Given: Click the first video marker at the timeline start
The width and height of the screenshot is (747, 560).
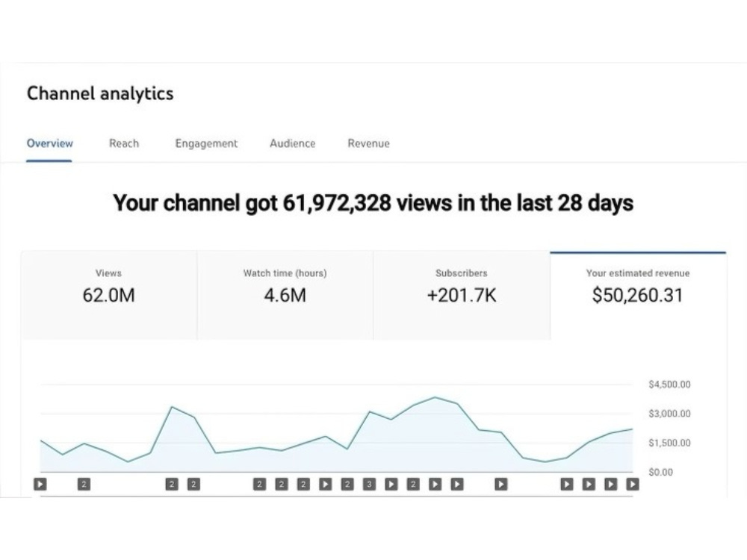Looking at the screenshot, I should coord(40,485).
